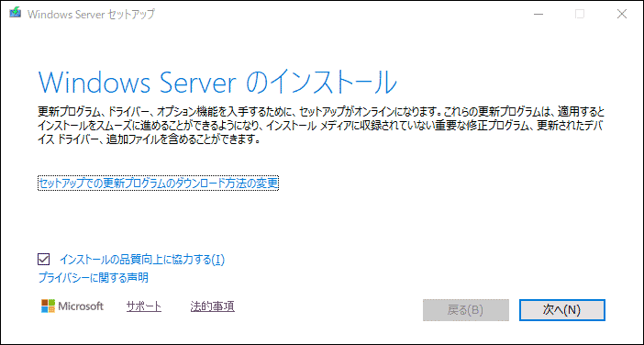This screenshot has width=644, height=345.
Task: Click the disabled maximize button
Action: point(580,14)
